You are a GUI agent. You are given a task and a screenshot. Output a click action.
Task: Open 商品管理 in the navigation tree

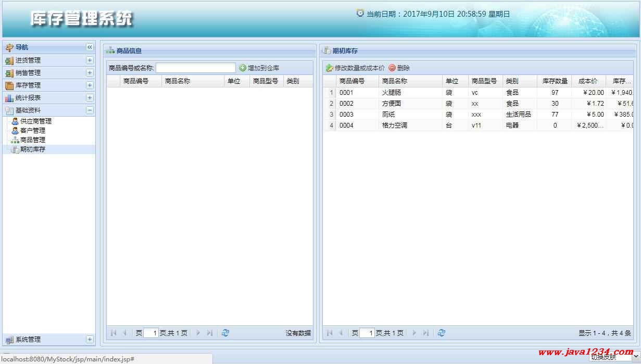coord(32,140)
